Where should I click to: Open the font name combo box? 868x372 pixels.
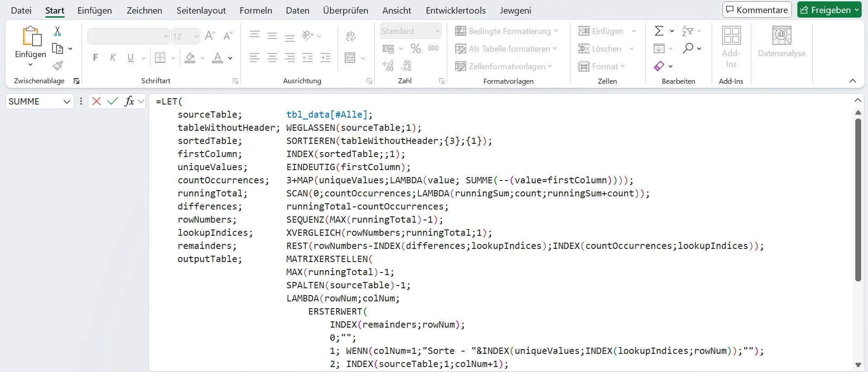(x=128, y=36)
